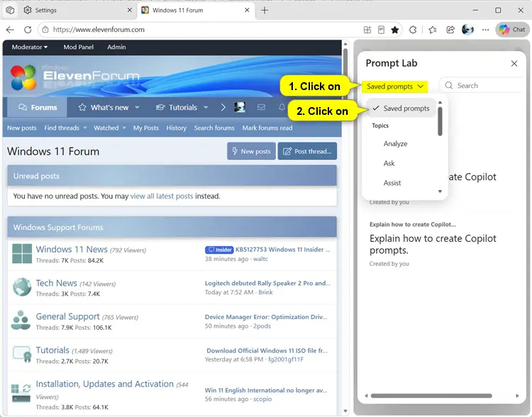The width and height of the screenshot is (532, 417).
Task: Open the Saved prompts dropdown
Action: [394, 87]
